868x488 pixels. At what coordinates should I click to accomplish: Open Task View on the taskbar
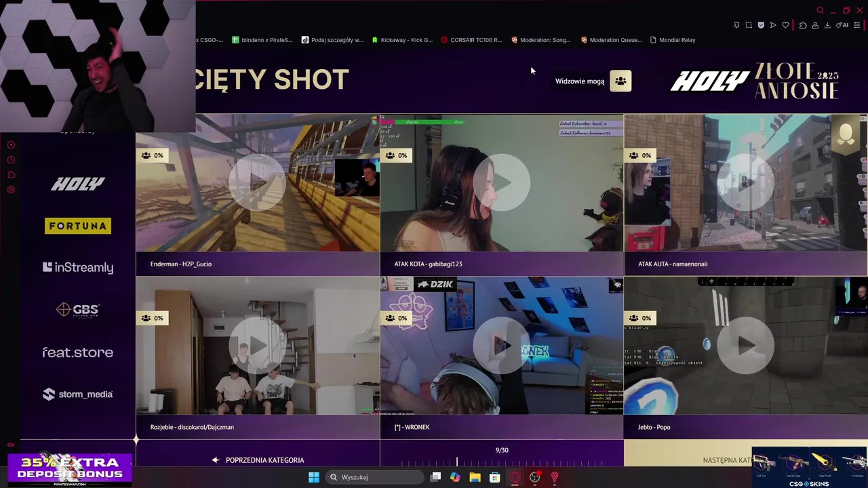[x=436, y=477]
